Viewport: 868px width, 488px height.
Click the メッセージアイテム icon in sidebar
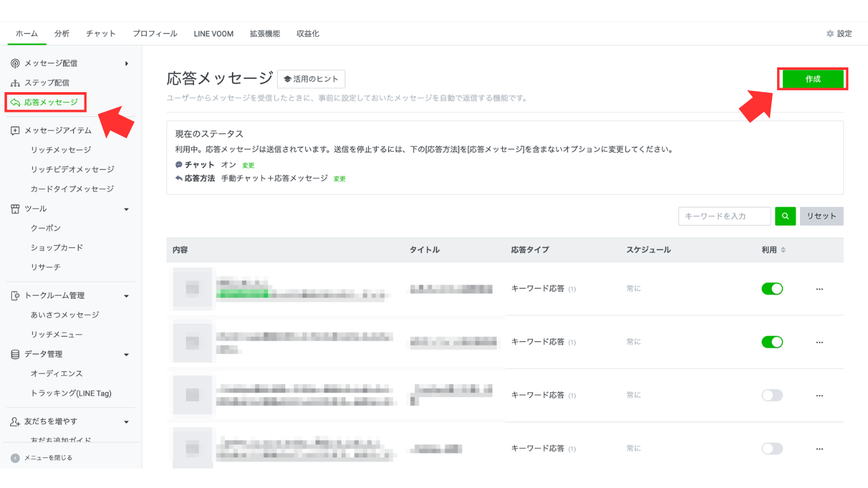tap(15, 130)
